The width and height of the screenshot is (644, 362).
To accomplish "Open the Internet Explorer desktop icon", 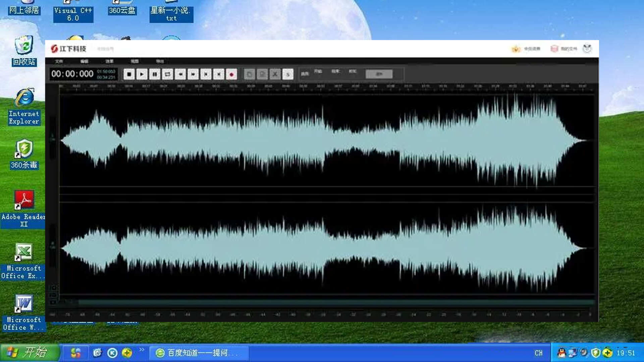I will [x=24, y=107].
